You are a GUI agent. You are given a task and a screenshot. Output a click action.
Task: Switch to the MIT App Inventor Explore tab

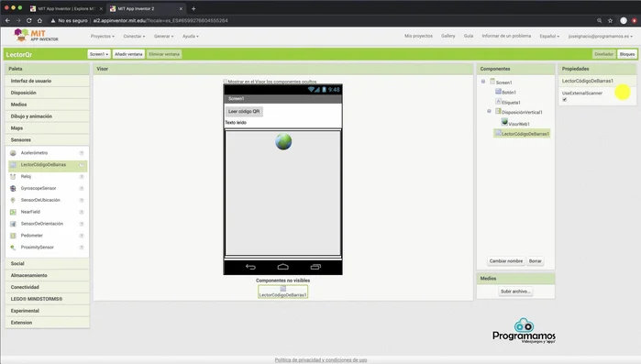66,8
